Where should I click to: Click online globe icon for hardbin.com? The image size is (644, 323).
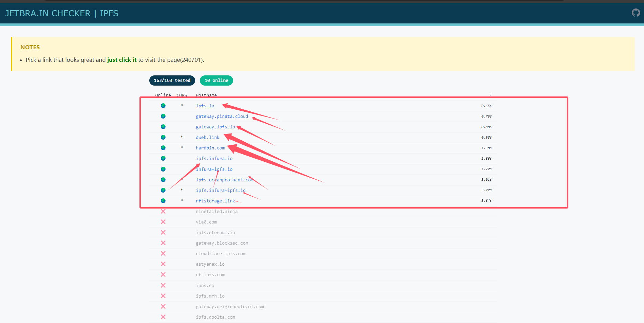(x=163, y=148)
